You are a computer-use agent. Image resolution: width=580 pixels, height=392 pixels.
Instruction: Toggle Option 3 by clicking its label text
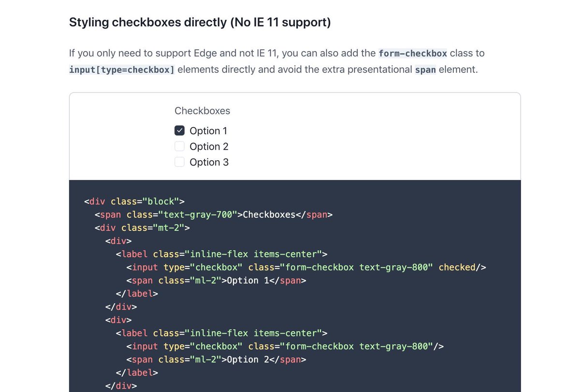(x=209, y=162)
